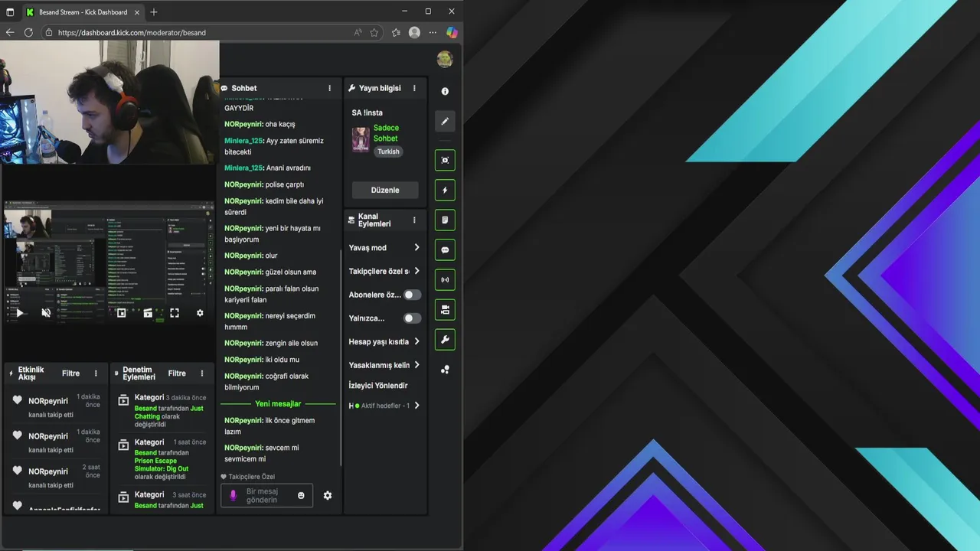Enable theater mode on stream preview
This screenshot has width=980, height=551.
148,313
